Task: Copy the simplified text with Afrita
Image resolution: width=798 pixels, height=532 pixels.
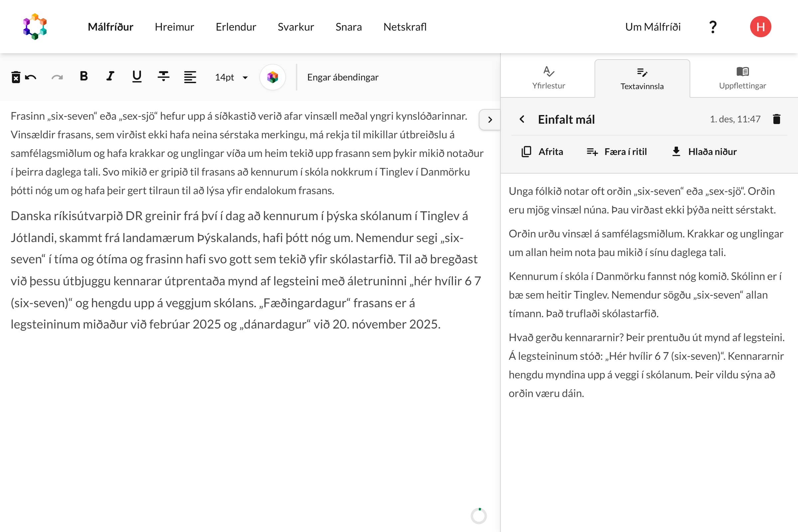Action: (x=542, y=152)
